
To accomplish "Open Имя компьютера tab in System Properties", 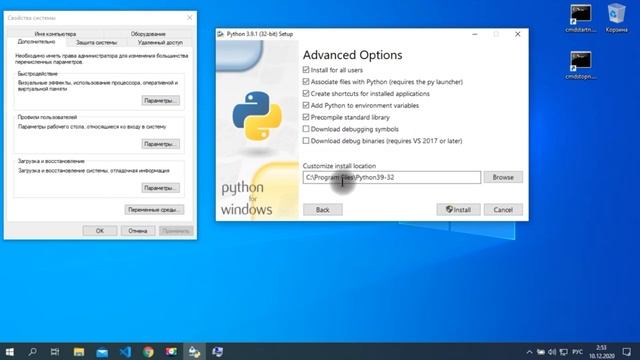I will 55,34.
